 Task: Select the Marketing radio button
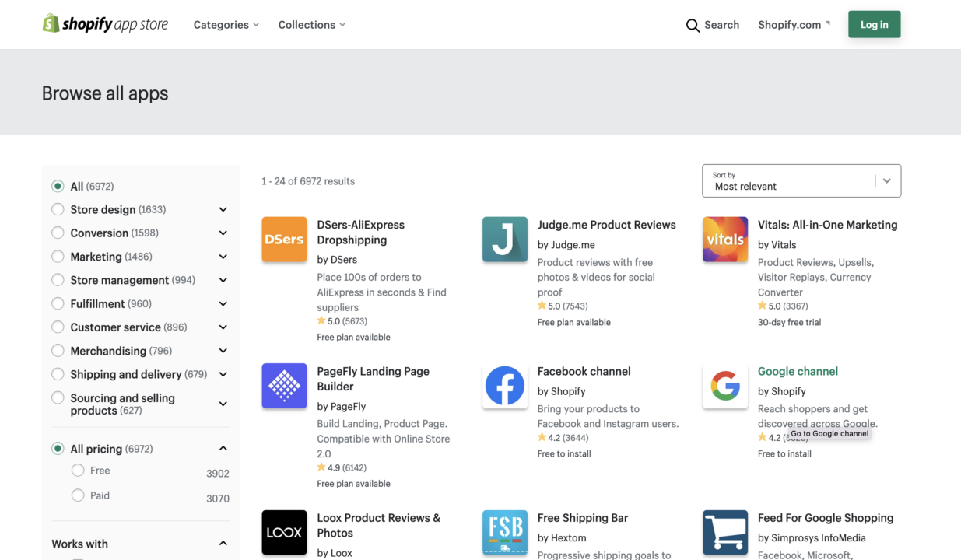[x=58, y=257]
